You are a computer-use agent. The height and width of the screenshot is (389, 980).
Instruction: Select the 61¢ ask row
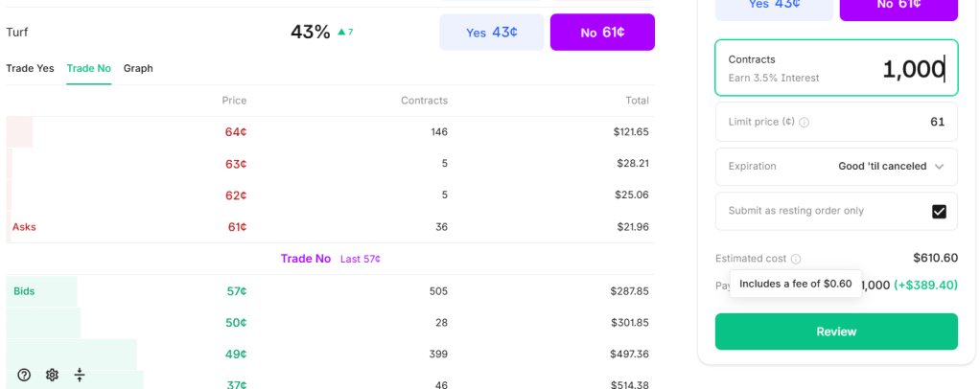pos(331,227)
